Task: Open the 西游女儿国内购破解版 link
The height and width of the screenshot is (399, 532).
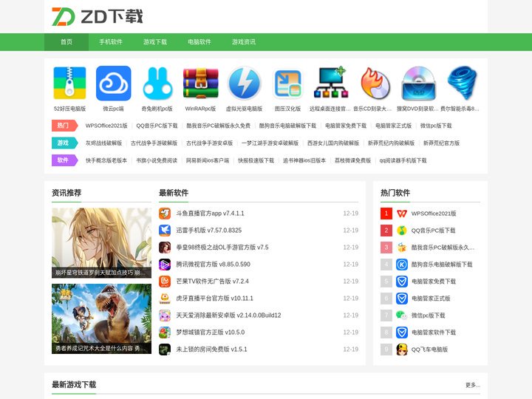Action: click(x=332, y=143)
